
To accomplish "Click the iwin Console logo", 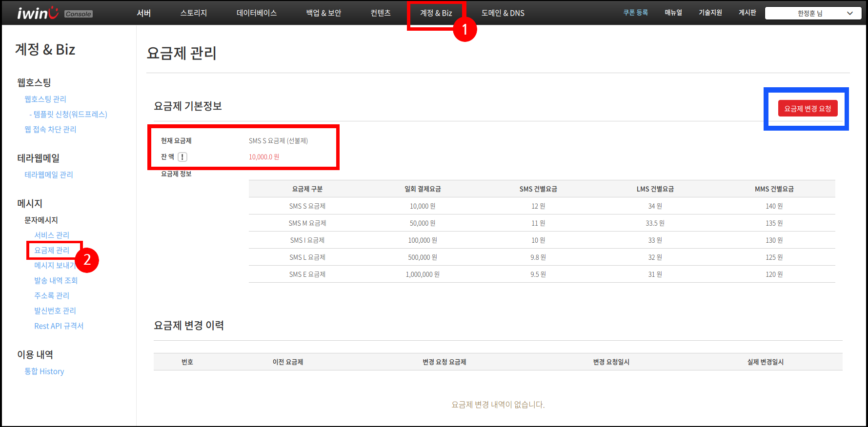I will click(55, 13).
